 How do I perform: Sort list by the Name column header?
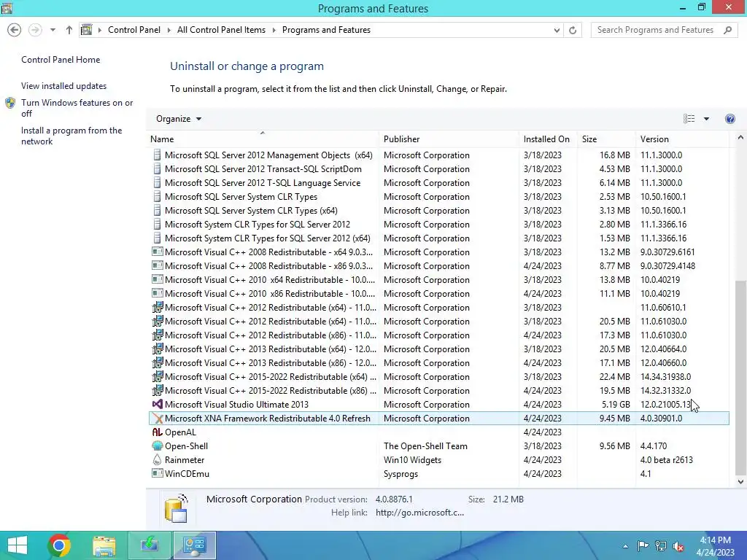pos(262,139)
